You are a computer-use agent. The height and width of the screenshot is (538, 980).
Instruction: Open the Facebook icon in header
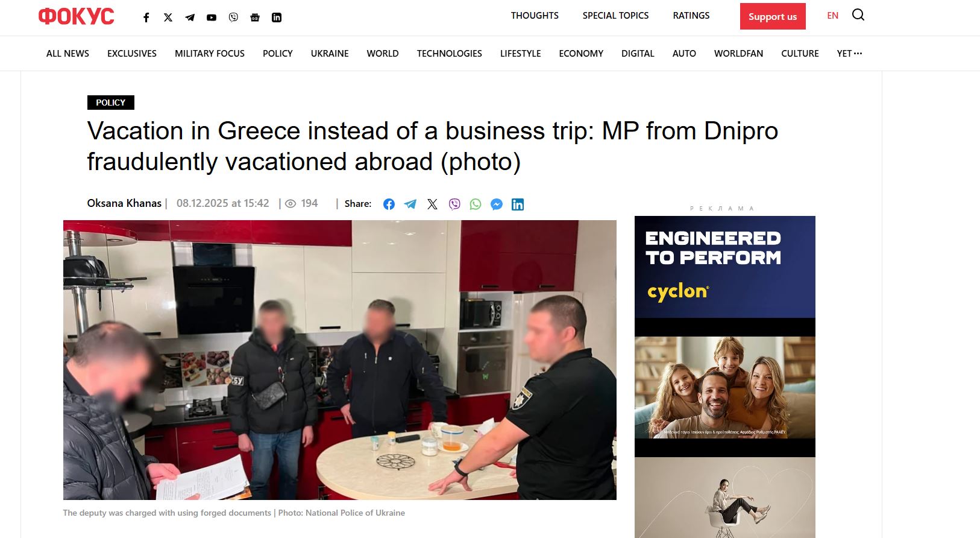(x=146, y=17)
